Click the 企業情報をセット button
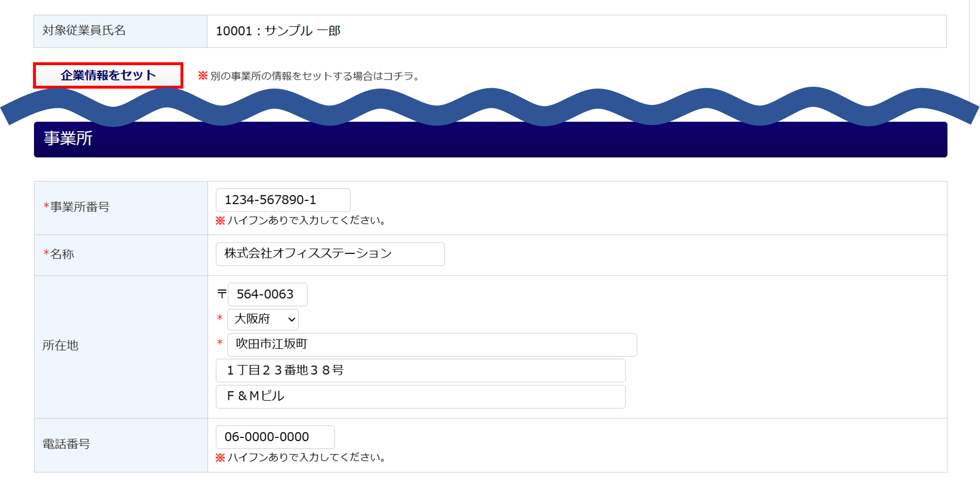 (108, 76)
